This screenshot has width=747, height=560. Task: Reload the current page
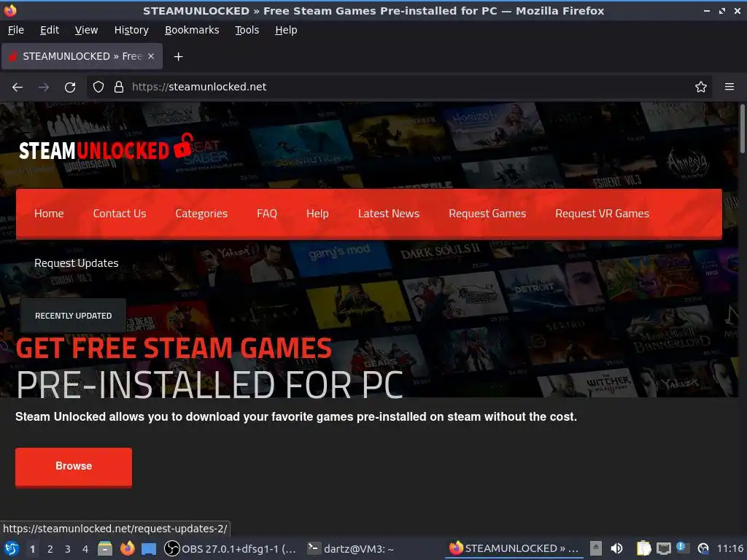tap(70, 87)
